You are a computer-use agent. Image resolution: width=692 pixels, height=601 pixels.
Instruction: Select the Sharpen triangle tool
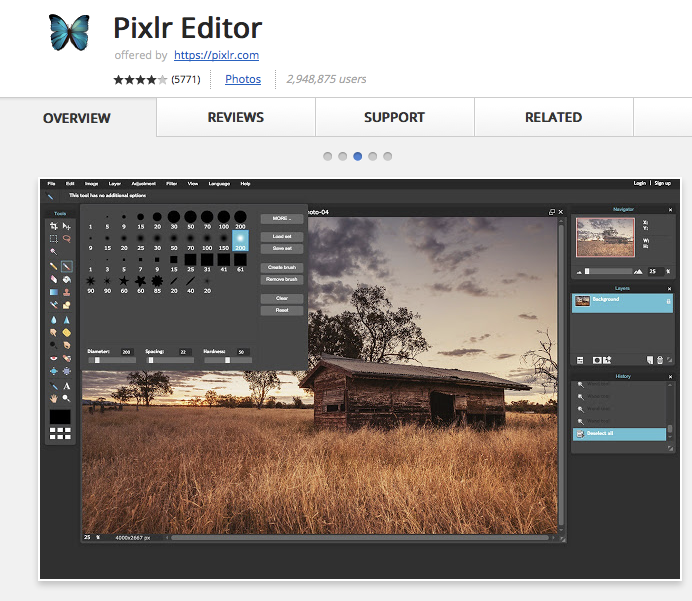pyautogui.click(x=67, y=319)
